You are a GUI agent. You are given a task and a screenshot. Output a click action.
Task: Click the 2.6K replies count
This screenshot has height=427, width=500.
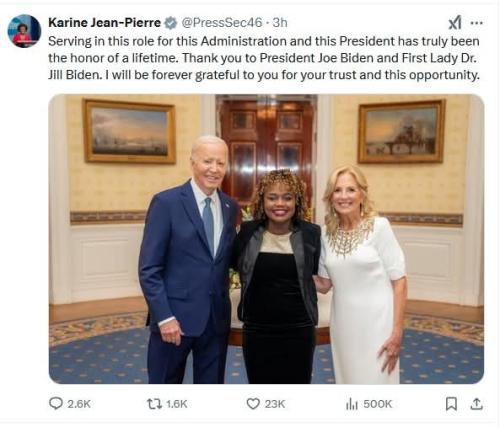(x=79, y=404)
